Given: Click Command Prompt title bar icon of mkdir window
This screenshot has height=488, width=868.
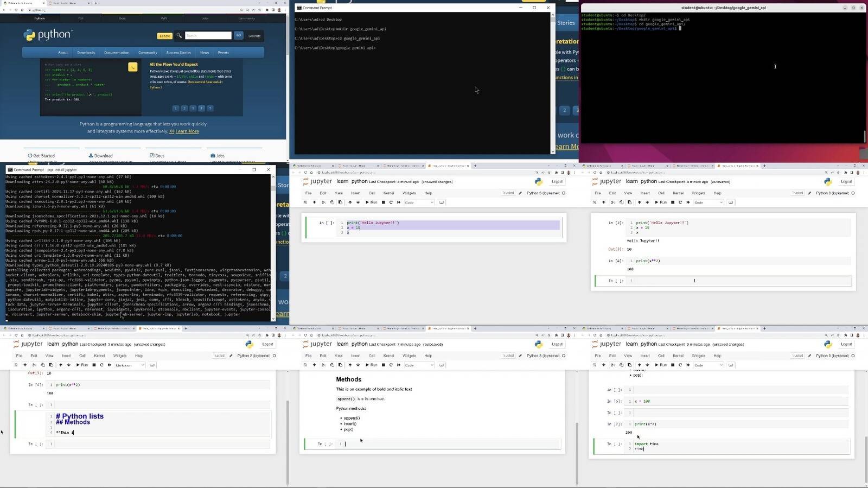Looking at the screenshot, I should [298, 8].
